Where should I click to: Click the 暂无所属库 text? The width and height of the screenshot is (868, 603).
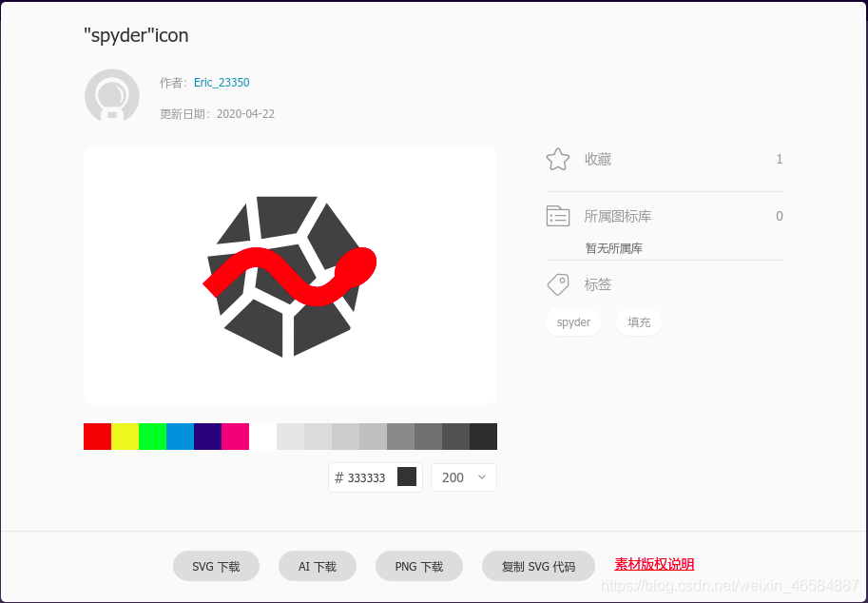point(614,248)
